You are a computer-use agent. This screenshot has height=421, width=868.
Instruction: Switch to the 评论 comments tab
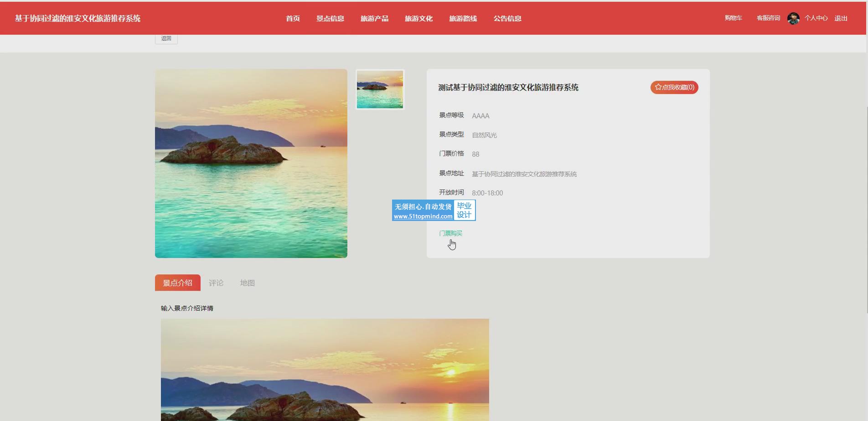[x=216, y=282]
